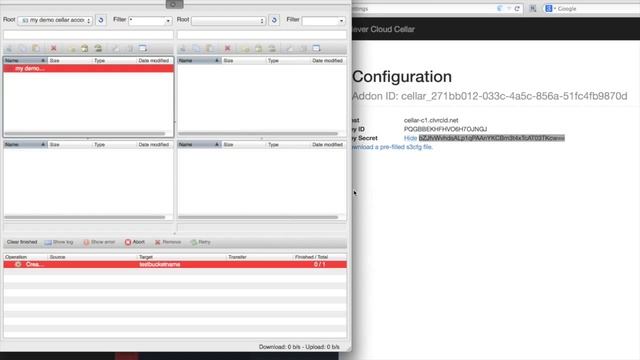Image resolution: width=640 pixels, height=360 pixels.
Task: Sort top-right pane by Name column
Action: coord(199,60)
